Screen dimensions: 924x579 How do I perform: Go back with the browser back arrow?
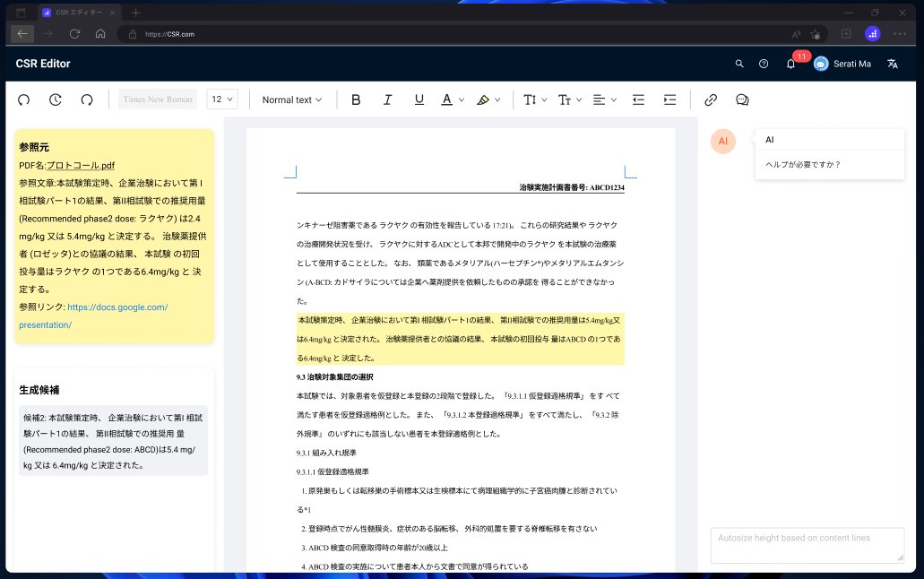point(22,33)
